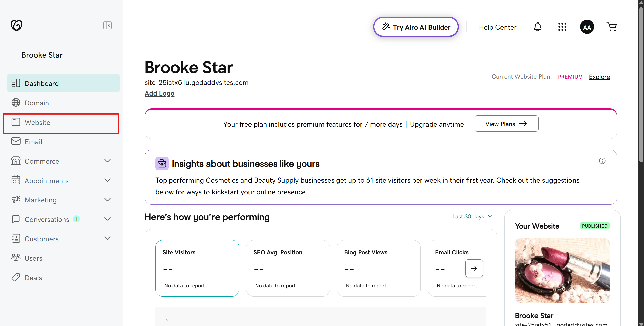Select the SEO Avg. Position card

(x=288, y=268)
